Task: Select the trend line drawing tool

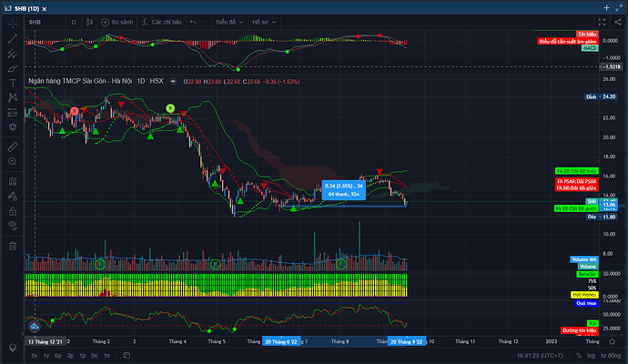Action: tap(12, 37)
